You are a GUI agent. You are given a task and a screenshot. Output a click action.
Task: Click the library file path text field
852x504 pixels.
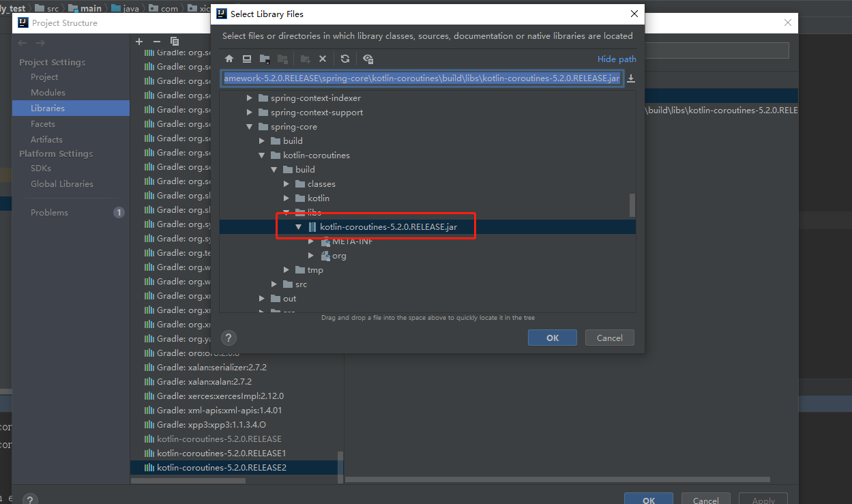(422, 78)
